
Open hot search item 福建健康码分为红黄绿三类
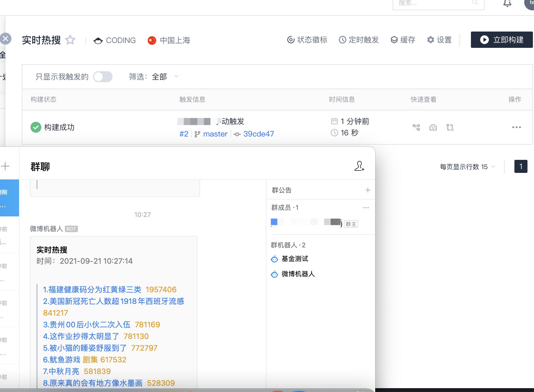click(92, 290)
